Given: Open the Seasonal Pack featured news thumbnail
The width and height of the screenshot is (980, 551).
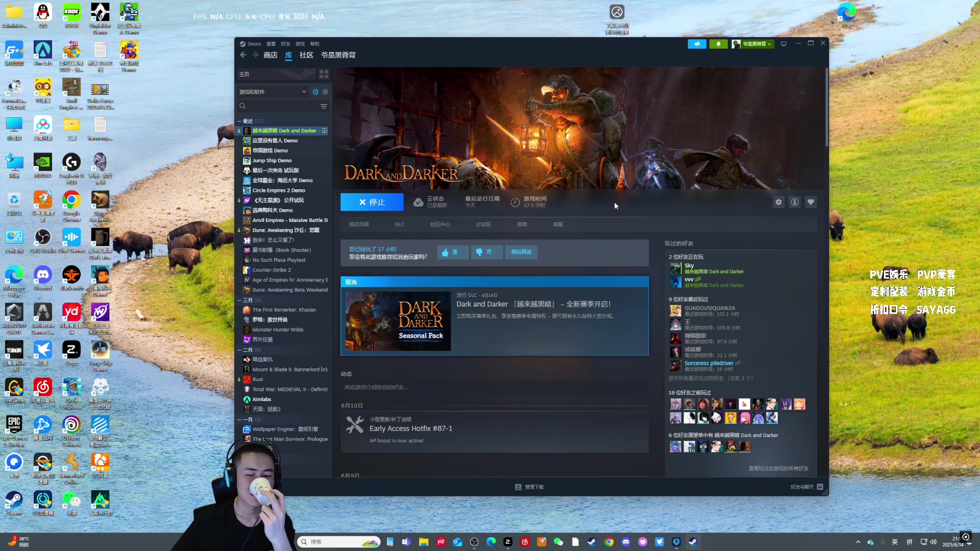Looking at the screenshot, I should tap(398, 321).
